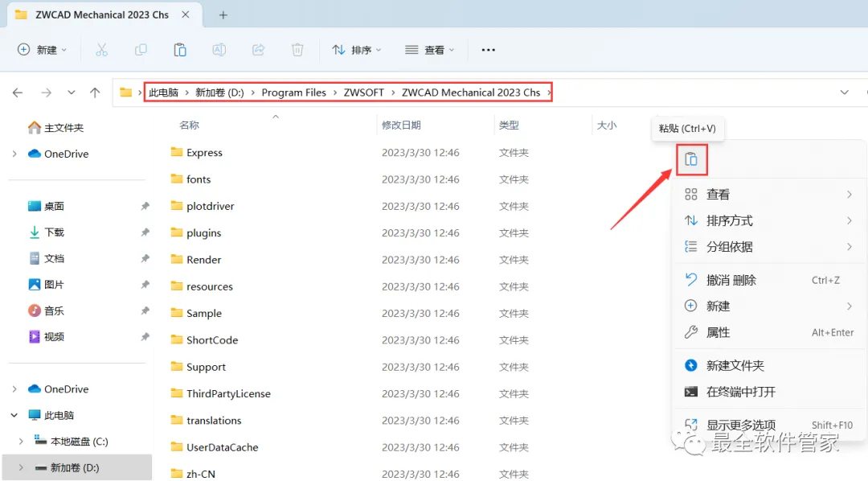Expand the address bar history dropdown
The height and width of the screenshot is (481, 868).
click(844, 92)
